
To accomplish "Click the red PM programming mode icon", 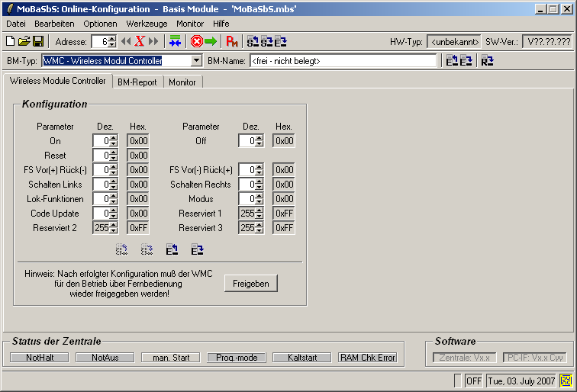I will [x=232, y=41].
